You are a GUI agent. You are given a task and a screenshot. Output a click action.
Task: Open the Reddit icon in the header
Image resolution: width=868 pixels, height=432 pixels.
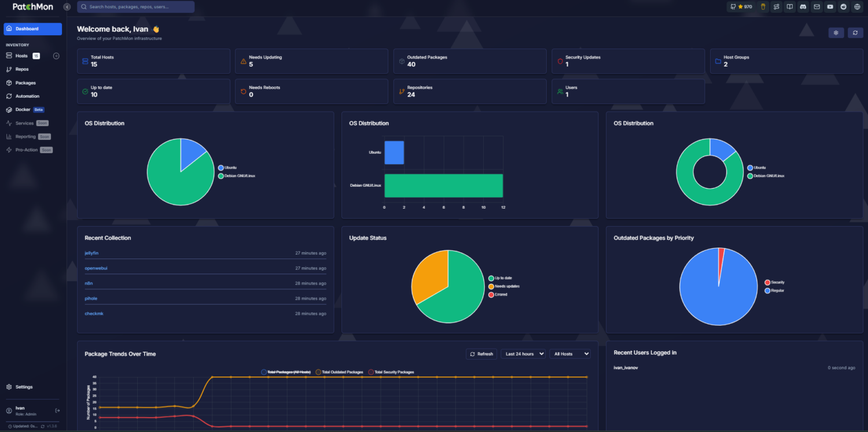pos(844,7)
